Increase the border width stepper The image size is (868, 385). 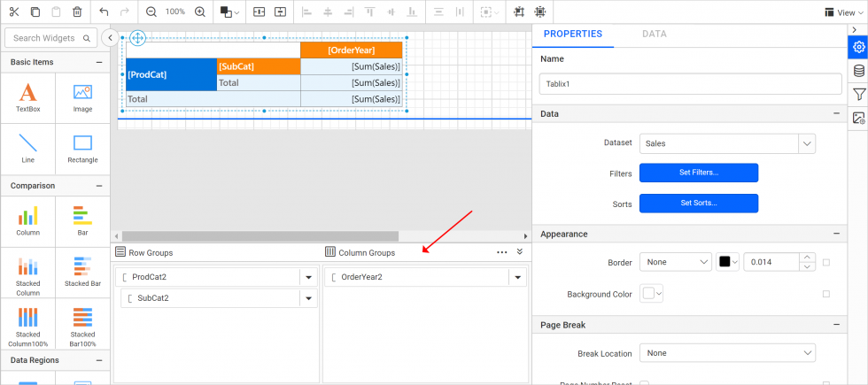pyautogui.click(x=808, y=258)
